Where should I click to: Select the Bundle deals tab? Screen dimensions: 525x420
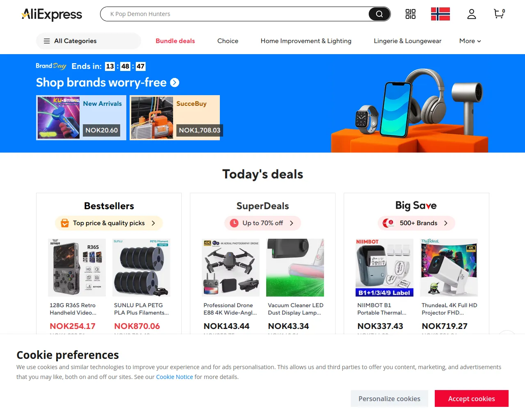175,41
